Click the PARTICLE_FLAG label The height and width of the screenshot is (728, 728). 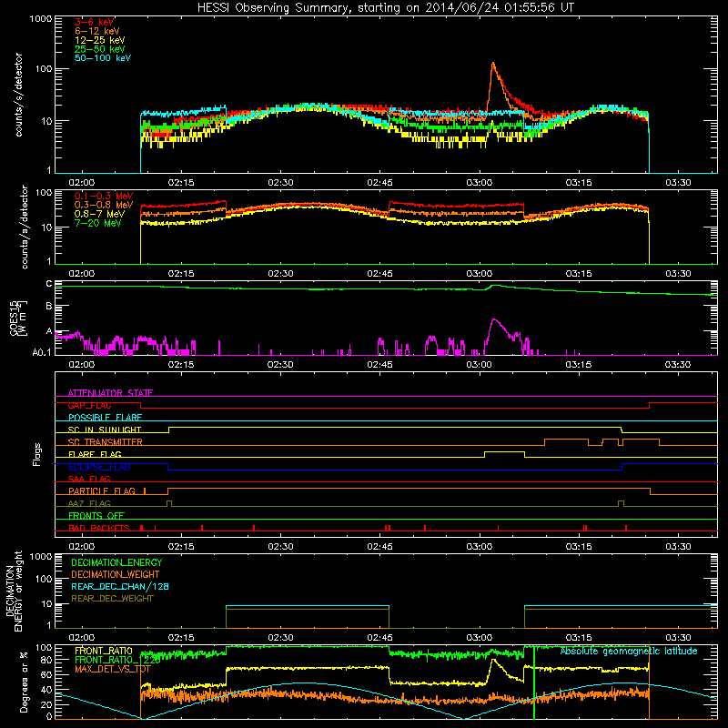point(102,491)
